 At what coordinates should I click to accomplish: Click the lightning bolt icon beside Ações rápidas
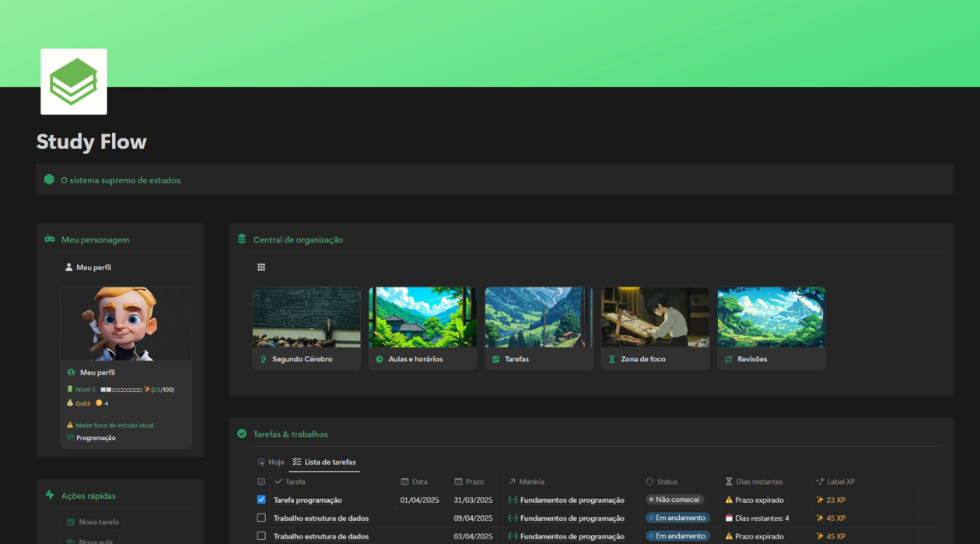pyautogui.click(x=50, y=495)
